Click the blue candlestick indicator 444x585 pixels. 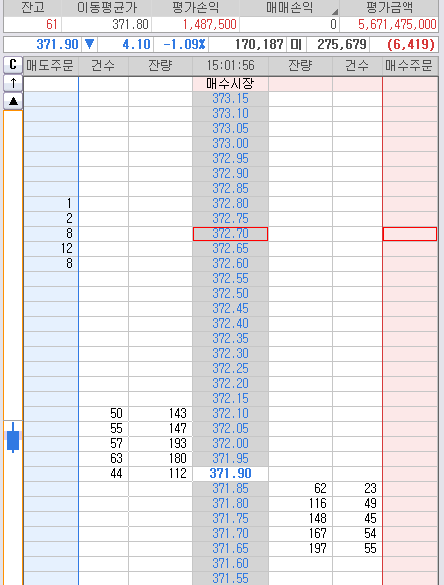13,438
